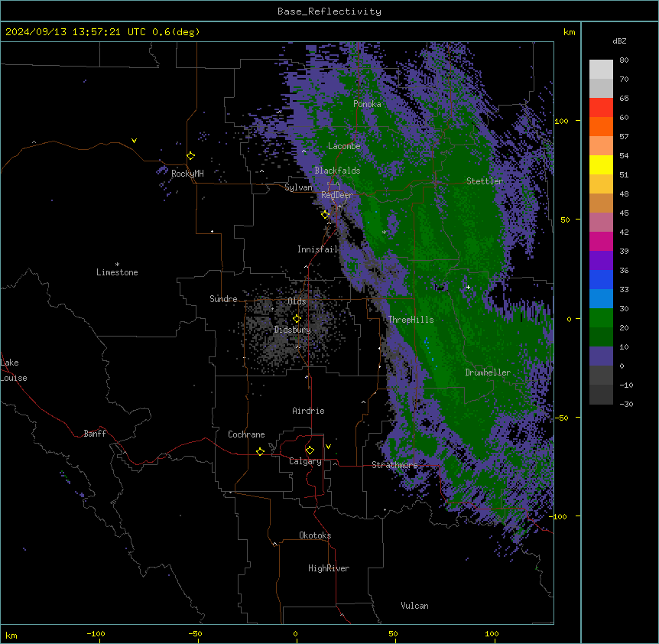Click the Innisfail label

point(318,249)
